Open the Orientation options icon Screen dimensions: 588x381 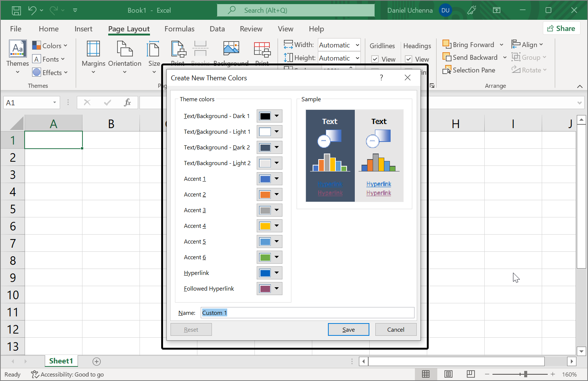pyautogui.click(x=125, y=49)
